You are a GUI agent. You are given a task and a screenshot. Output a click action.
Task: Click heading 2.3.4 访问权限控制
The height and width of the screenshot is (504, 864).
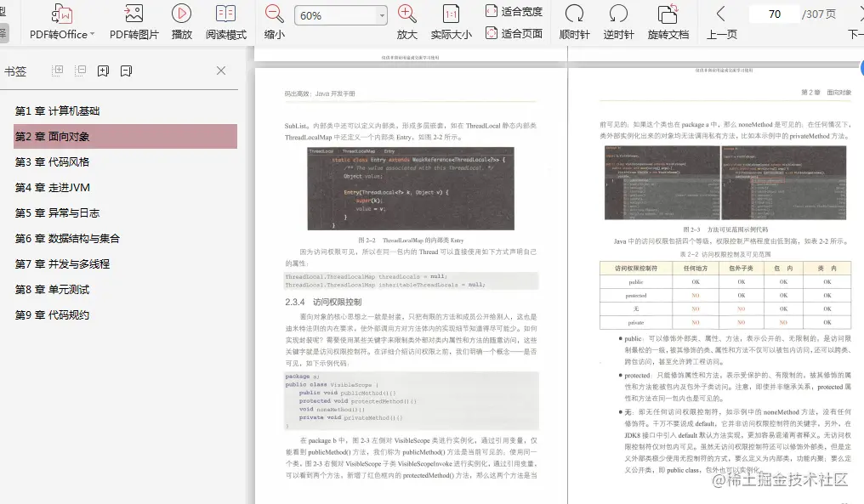(323, 302)
